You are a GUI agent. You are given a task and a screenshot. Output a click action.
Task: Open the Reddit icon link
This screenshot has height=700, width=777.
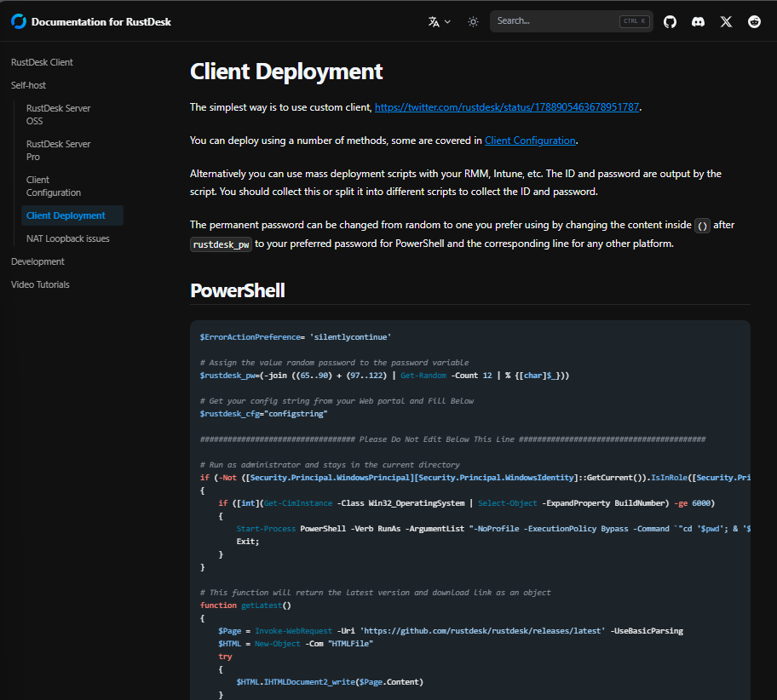pyautogui.click(x=754, y=22)
